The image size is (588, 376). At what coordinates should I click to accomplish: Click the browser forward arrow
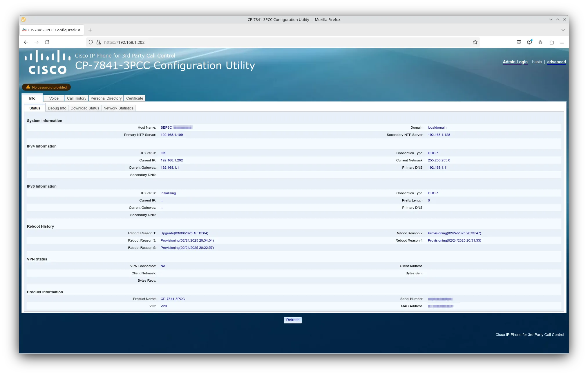pyautogui.click(x=37, y=42)
